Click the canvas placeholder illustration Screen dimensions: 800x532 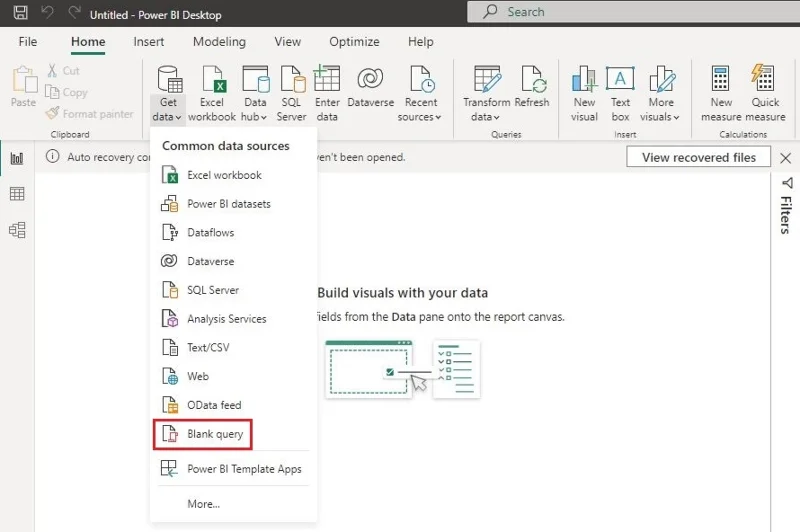[403, 369]
